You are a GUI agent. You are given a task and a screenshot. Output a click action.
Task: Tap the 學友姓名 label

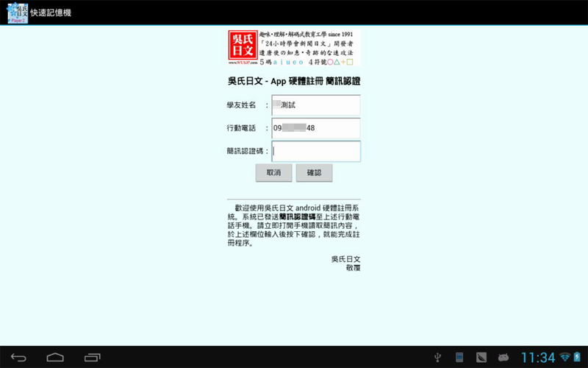coord(241,105)
